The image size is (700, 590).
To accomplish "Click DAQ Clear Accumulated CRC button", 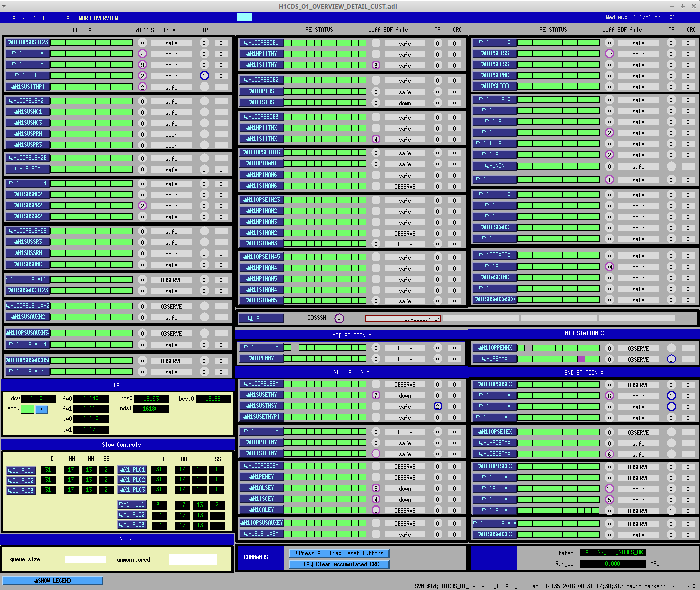I will (339, 564).
